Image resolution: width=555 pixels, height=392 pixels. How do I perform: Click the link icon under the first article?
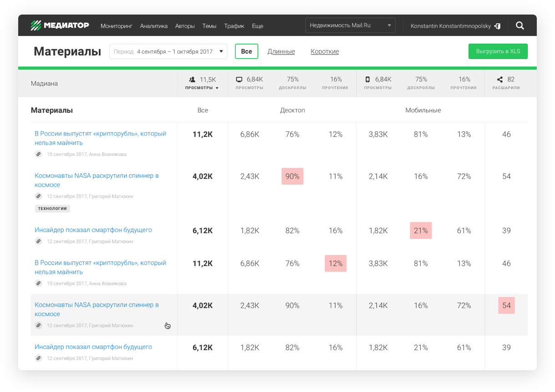39,154
